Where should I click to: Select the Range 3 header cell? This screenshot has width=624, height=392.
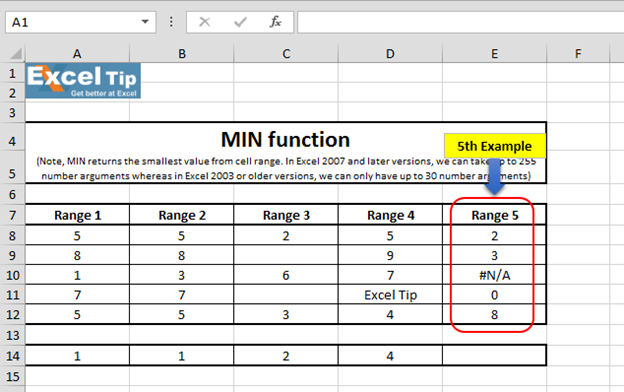pyautogui.click(x=286, y=215)
